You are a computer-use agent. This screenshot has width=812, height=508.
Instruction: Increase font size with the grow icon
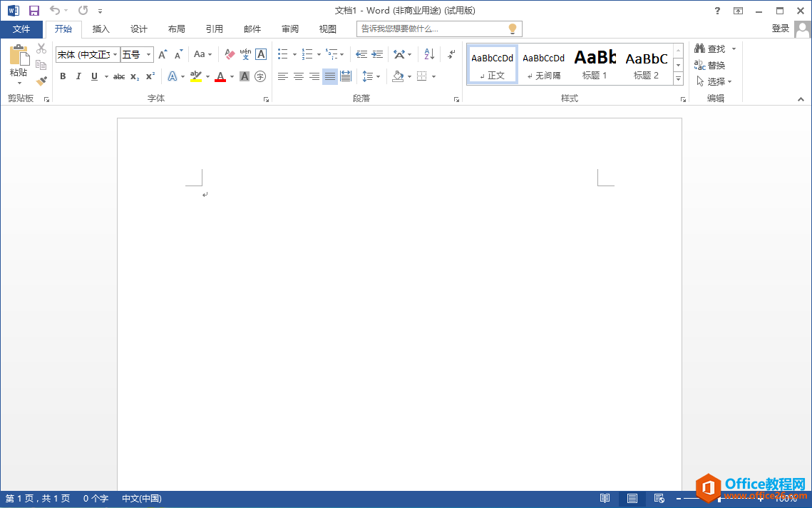coord(163,54)
